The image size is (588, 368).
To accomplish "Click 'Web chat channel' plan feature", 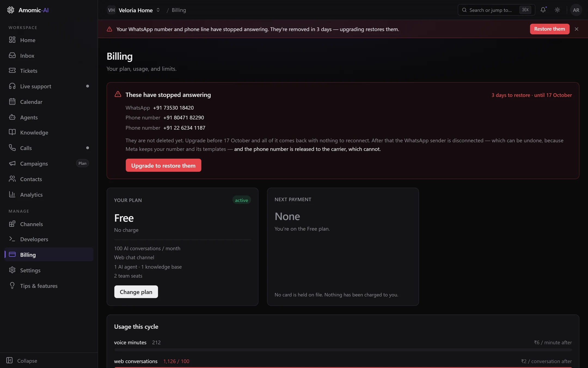I will pyautogui.click(x=134, y=257).
